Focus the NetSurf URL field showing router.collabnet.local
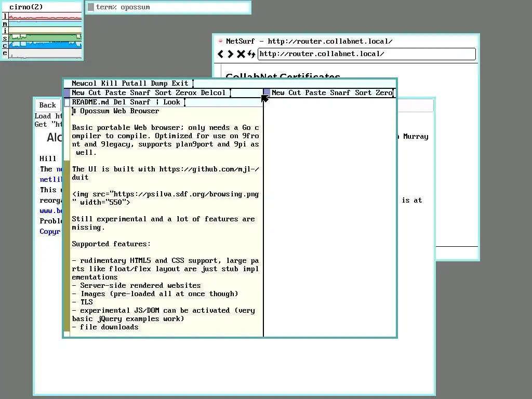 coord(367,54)
